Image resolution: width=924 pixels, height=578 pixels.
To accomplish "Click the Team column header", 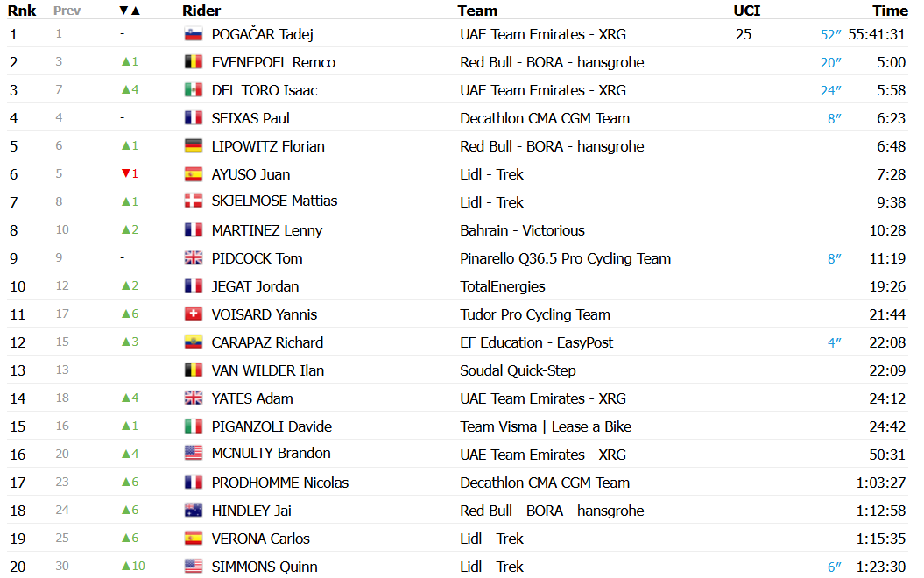I will tap(477, 11).
